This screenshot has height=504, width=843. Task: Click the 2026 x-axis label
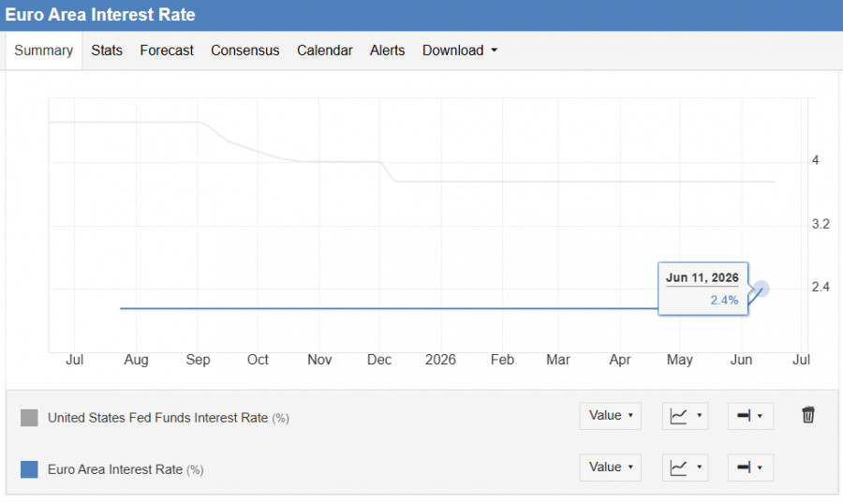coord(440,360)
